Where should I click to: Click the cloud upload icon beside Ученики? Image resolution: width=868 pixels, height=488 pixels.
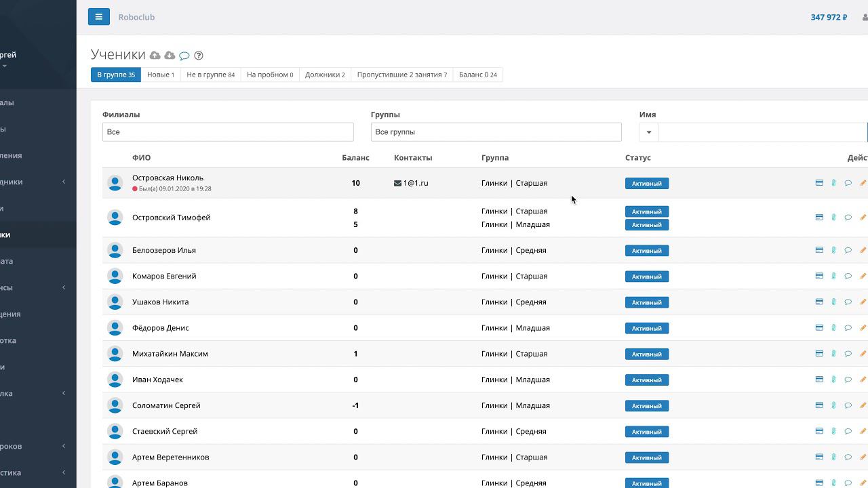tap(155, 56)
